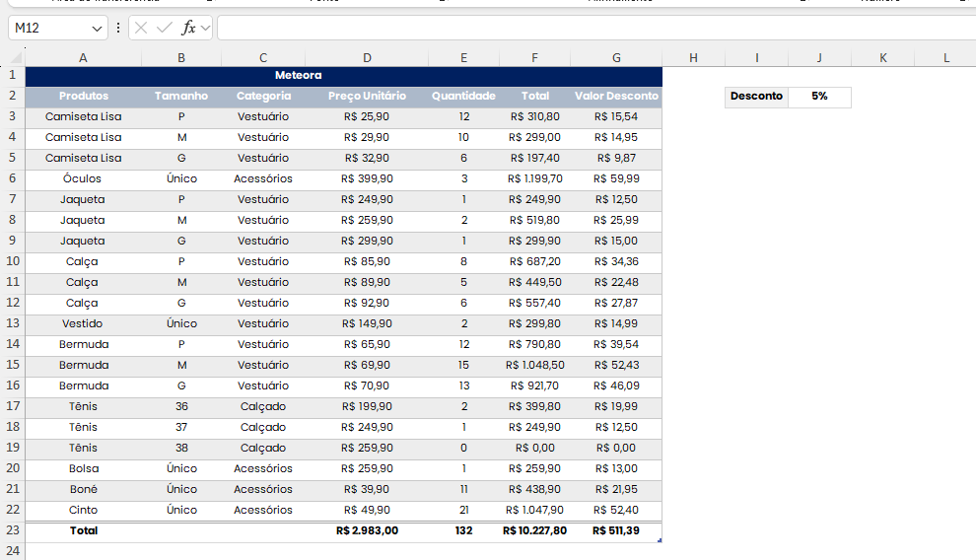Click the Select All corner triangle
This screenshot has width=976, height=560.
point(16,58)
